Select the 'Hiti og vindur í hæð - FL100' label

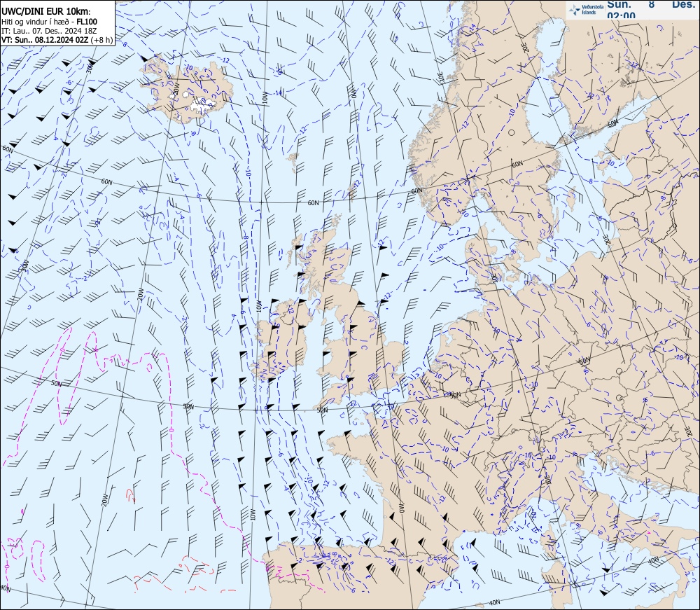click(49, 22)
